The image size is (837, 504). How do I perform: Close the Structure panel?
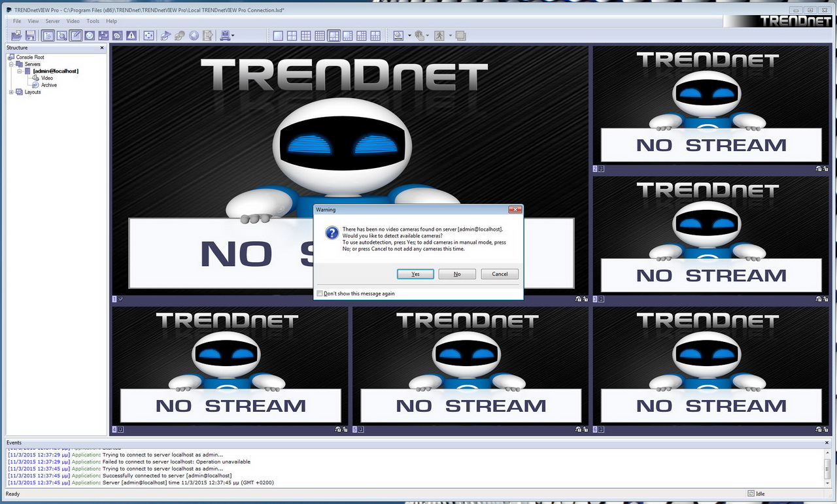tap(102, 48)
